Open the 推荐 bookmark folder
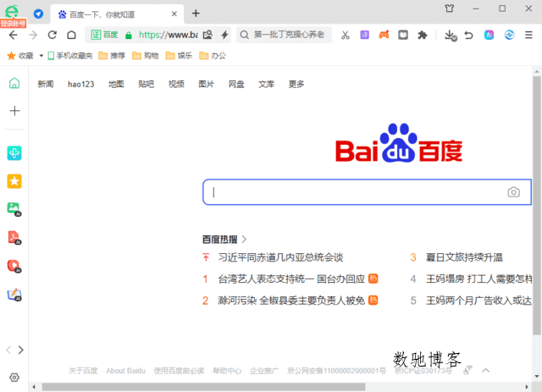The width and height of the screenshot is (542, 392). [112, 56]
